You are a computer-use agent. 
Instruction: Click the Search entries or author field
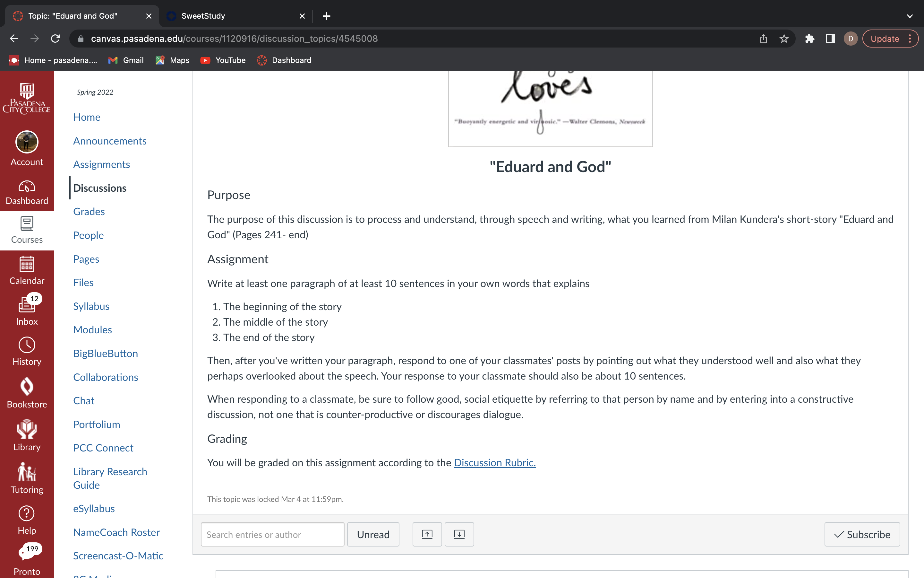coord(272,534)
